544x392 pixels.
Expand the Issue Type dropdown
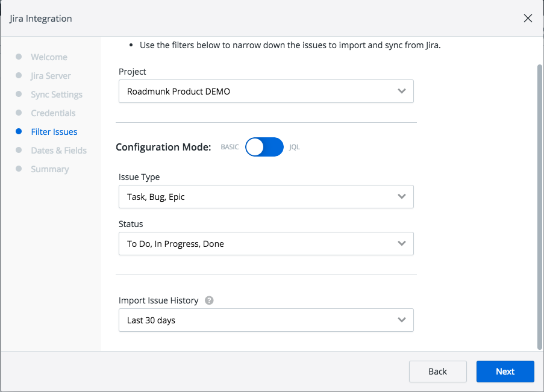tap(266, 197)
